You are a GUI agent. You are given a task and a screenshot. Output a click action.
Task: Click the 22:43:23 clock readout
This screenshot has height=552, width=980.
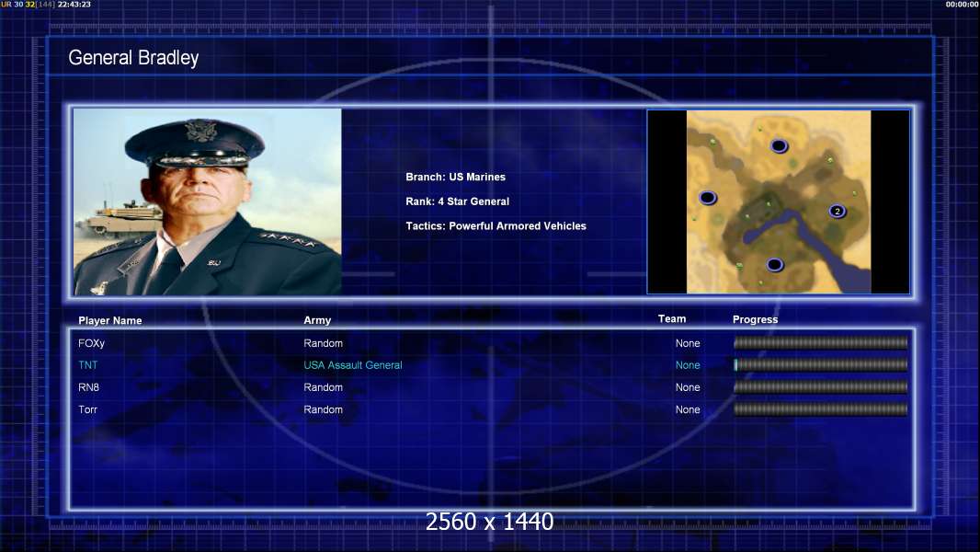pos(74,5)
